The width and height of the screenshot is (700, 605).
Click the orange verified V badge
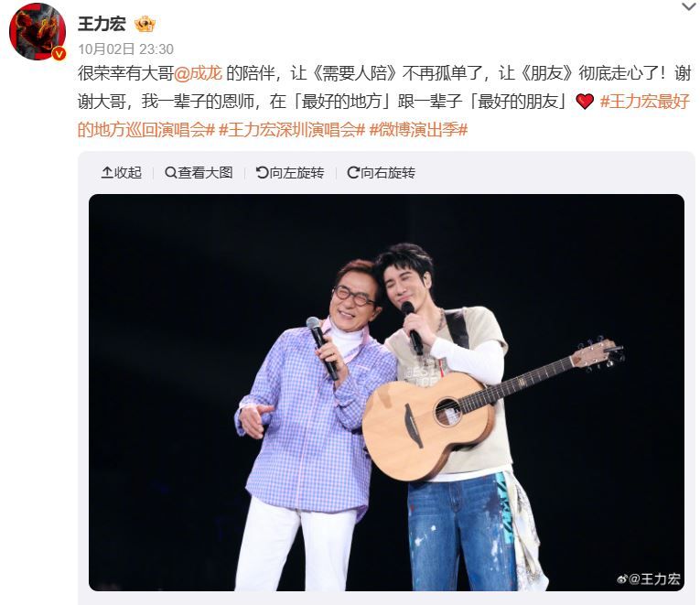59,54
